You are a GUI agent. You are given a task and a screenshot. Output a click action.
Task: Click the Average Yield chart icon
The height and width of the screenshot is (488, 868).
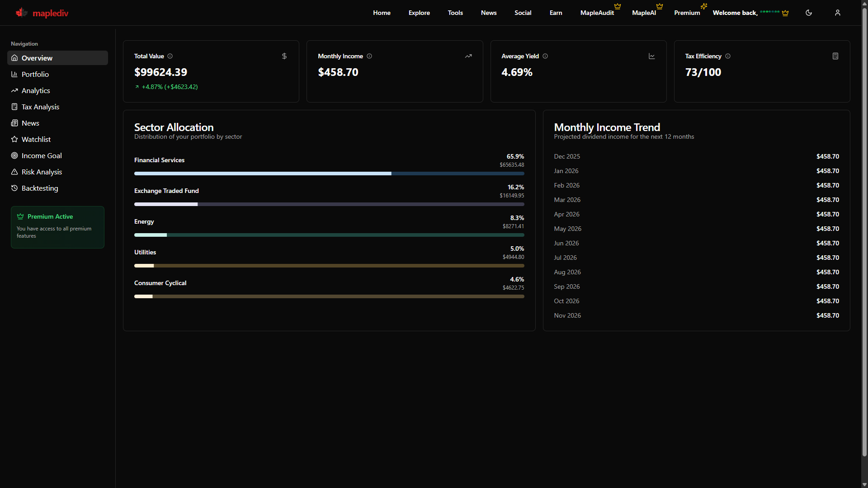pyautogui.click(x=651, y=56)
